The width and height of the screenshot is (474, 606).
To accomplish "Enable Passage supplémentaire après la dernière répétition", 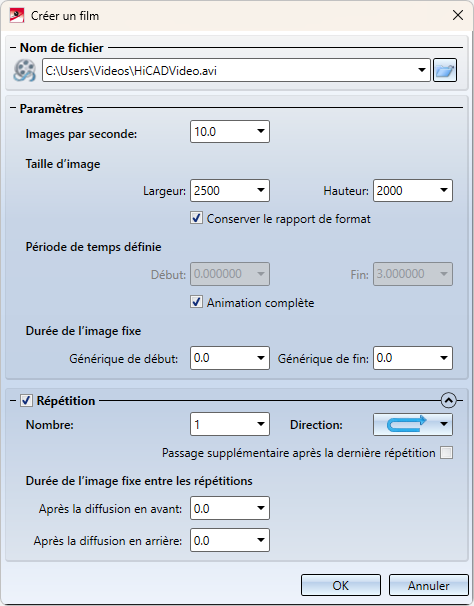I will [x=447, y=453].
